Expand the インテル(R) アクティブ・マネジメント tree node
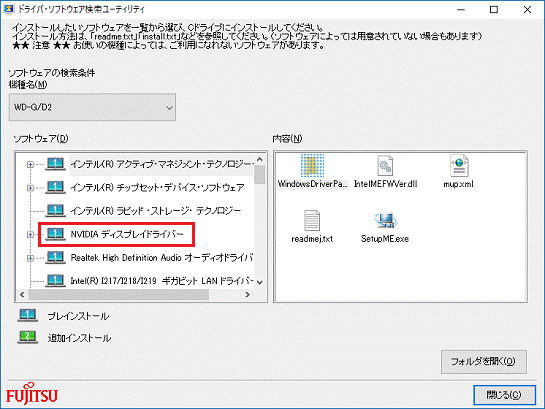The width and height of the screenshot is (545, 409). coord(30,164)
